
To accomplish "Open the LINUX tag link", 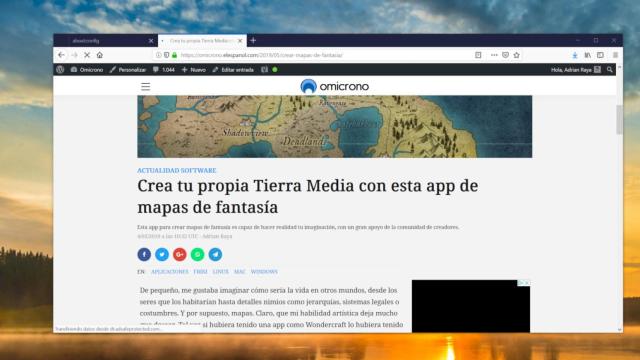I will [220, 272].
